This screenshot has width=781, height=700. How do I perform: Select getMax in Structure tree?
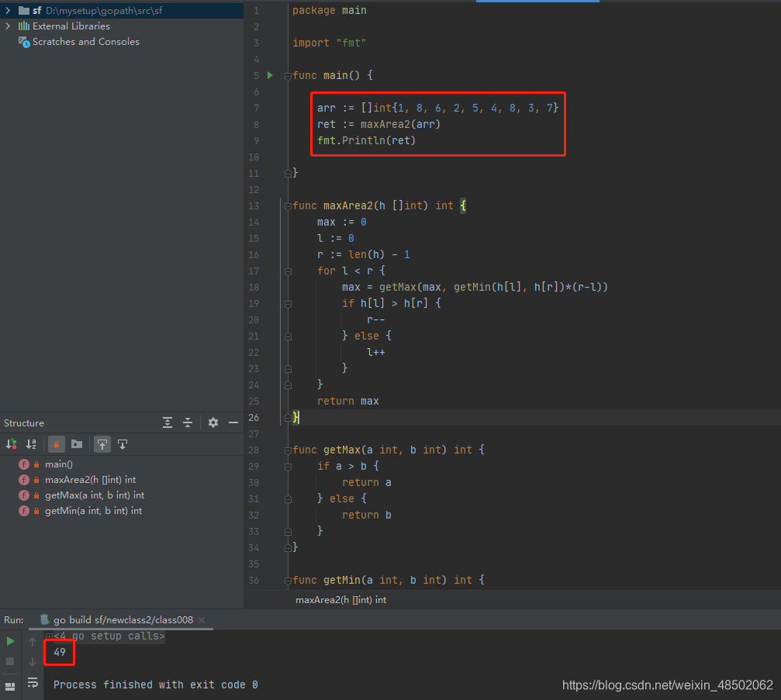tap(95, 495)
